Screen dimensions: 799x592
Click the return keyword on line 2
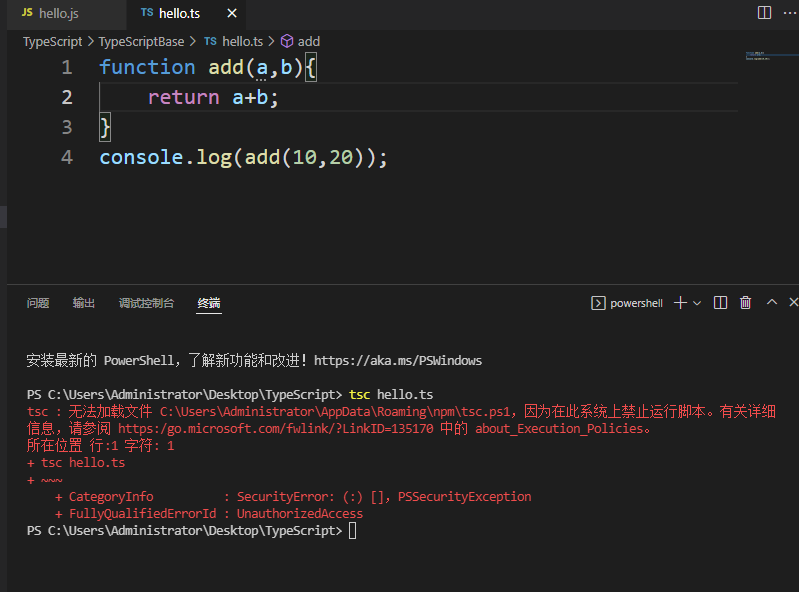click(x=183, y=97)
